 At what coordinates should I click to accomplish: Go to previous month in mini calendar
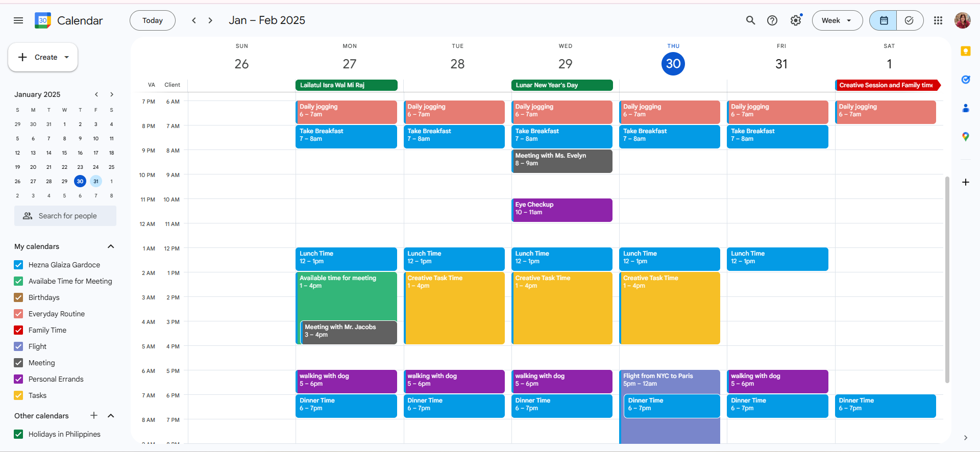pyautogui.click(x=96, y=94)
